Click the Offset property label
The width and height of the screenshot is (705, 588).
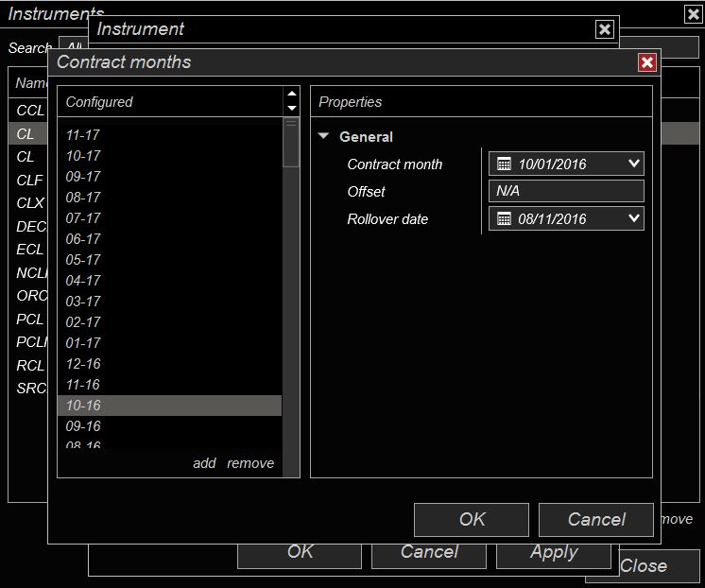coord(366,192)
